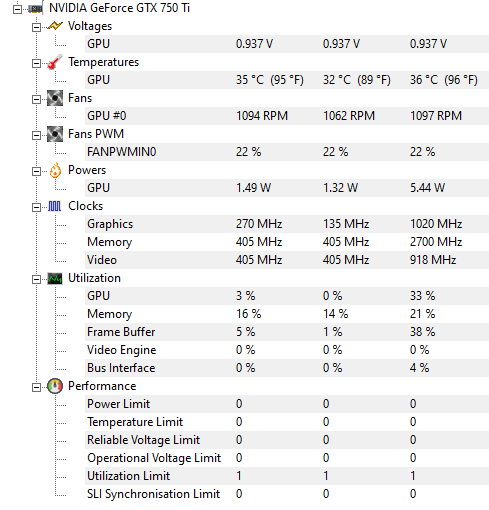
Task: Select the Frame Buffer utilization row
Action: (x=287, y=332)
